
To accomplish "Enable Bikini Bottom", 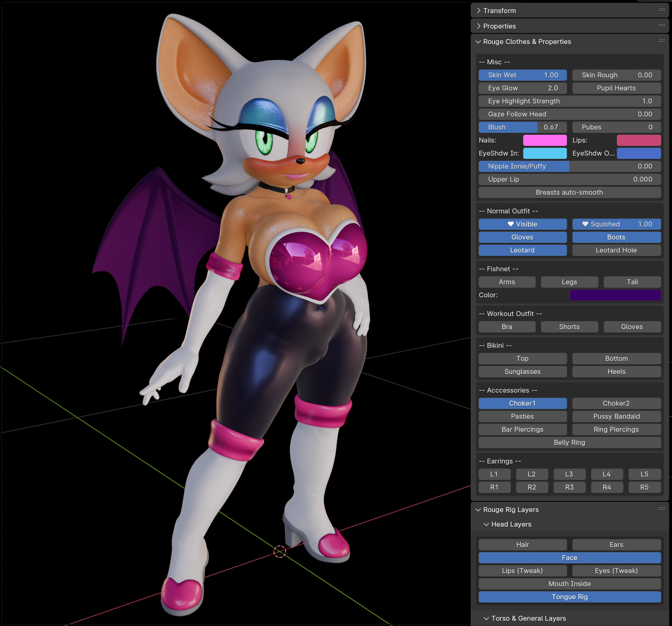I will [617, 358].
